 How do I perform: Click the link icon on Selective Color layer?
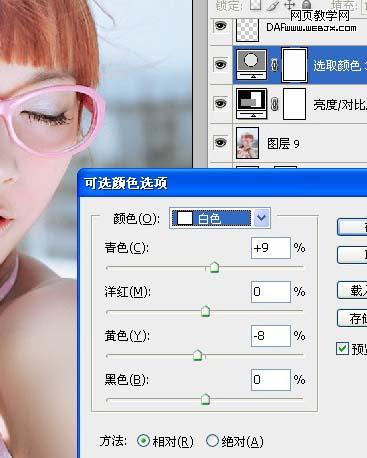pyautogui.click(x=274, y=65)
